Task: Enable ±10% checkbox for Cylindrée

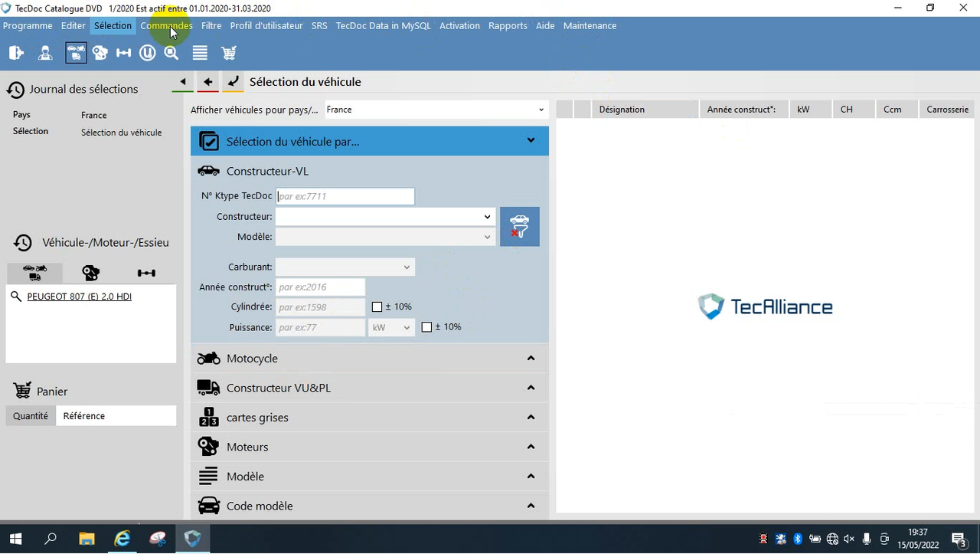Action: tap(377, 307)
